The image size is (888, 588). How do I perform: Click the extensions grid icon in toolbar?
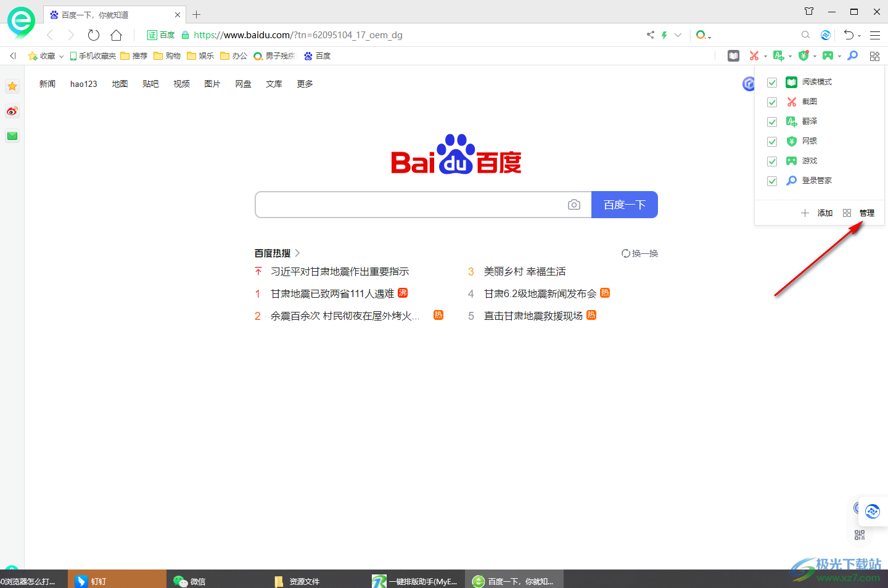[874, 56]
